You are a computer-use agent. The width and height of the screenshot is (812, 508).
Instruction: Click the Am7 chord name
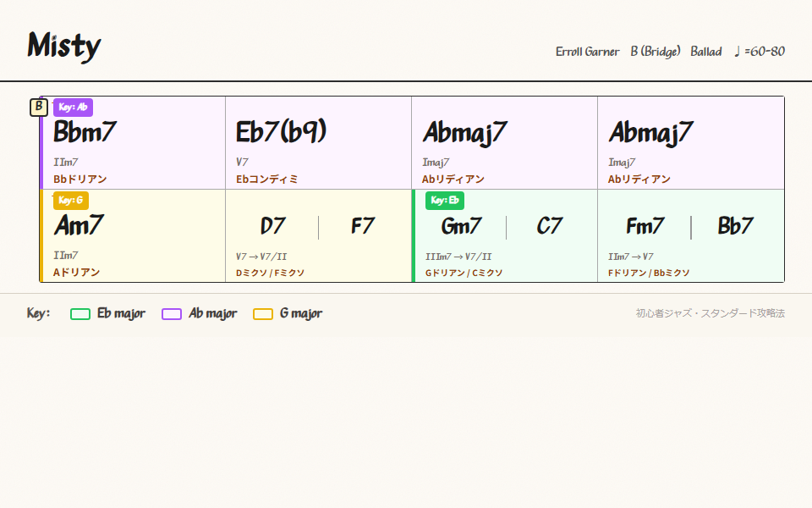[x=79, y=225]
